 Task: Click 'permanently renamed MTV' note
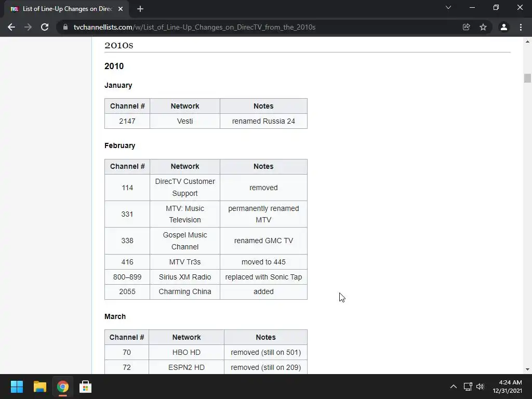pos(263,214)
